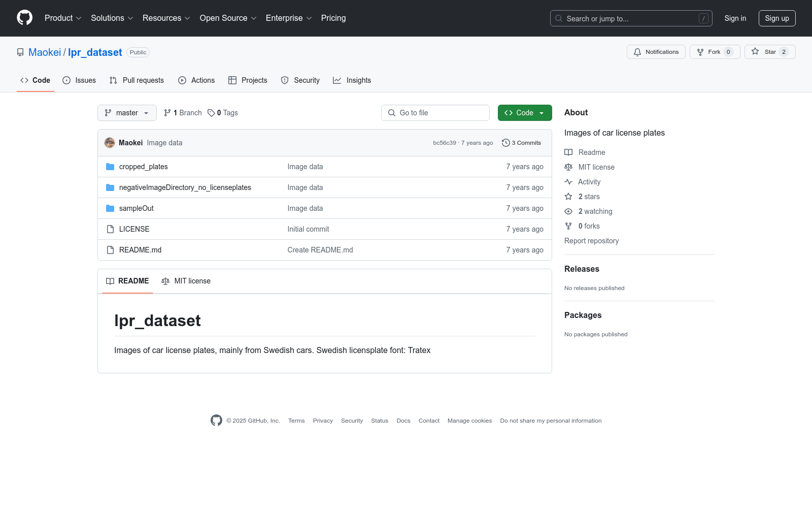Select the Security tab
The width and height of the screenshot is (812, 508).
[300, 80]
